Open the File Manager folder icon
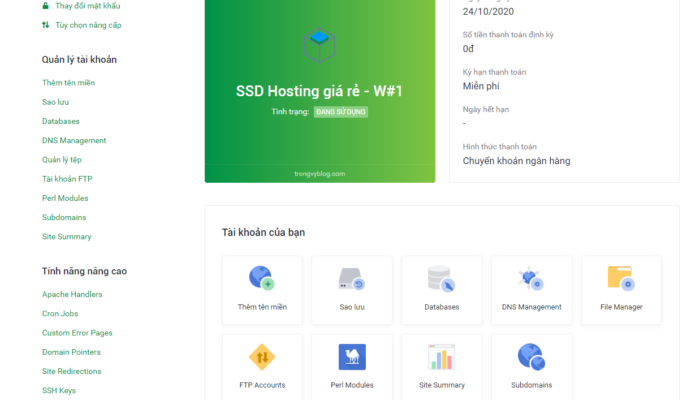 621,278
